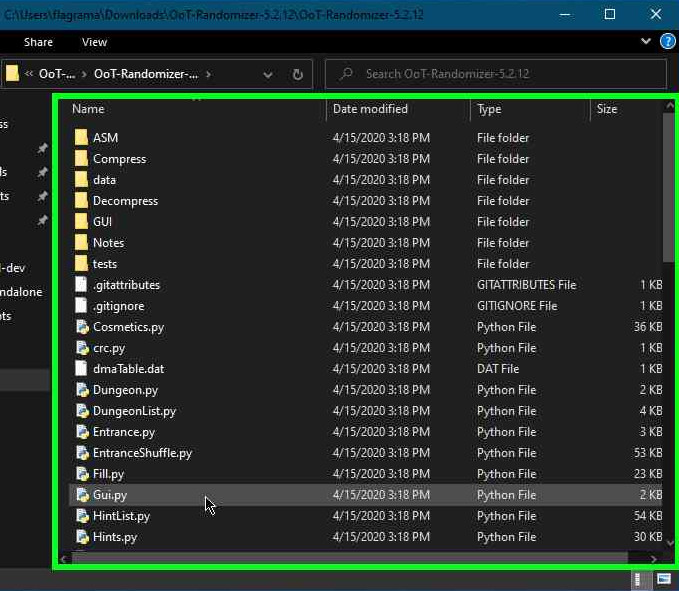Open the Help question mark icon
Viewport: 679px width, 591px height.
pos(667,42)
